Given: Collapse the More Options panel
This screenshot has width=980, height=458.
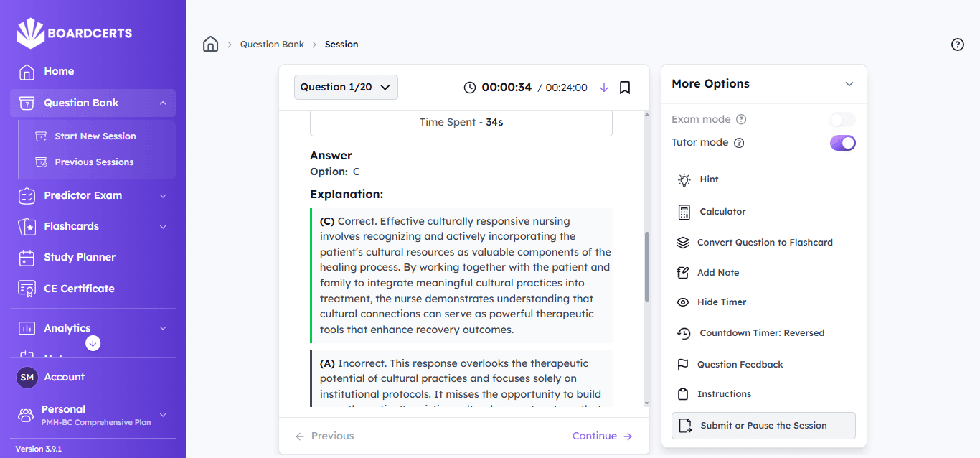Looking at the screenshot, I should tap(849, 84).
